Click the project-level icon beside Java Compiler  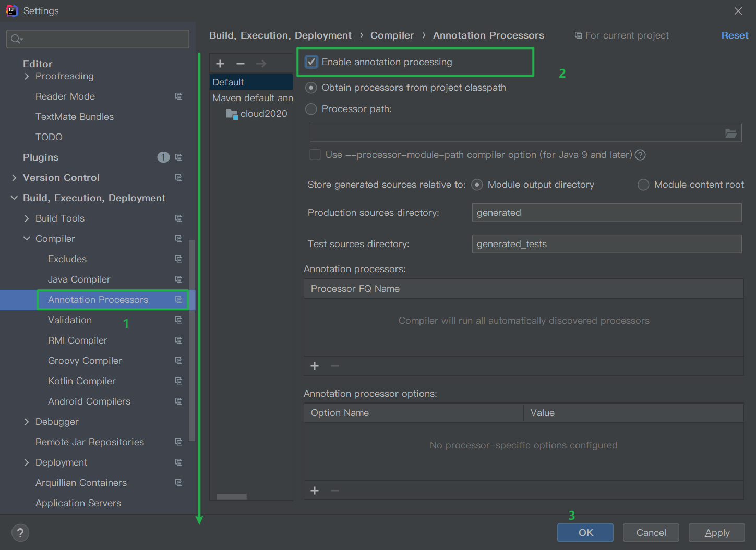(179, 279)
